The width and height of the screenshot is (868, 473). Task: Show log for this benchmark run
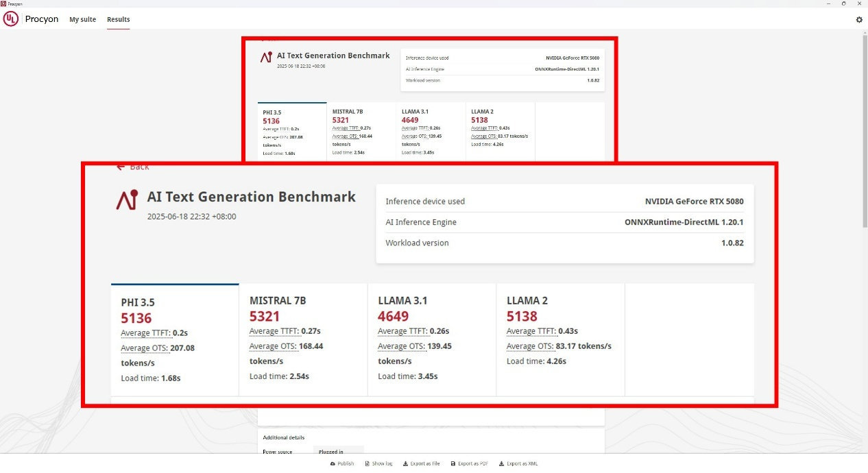(x=378, y=463)
